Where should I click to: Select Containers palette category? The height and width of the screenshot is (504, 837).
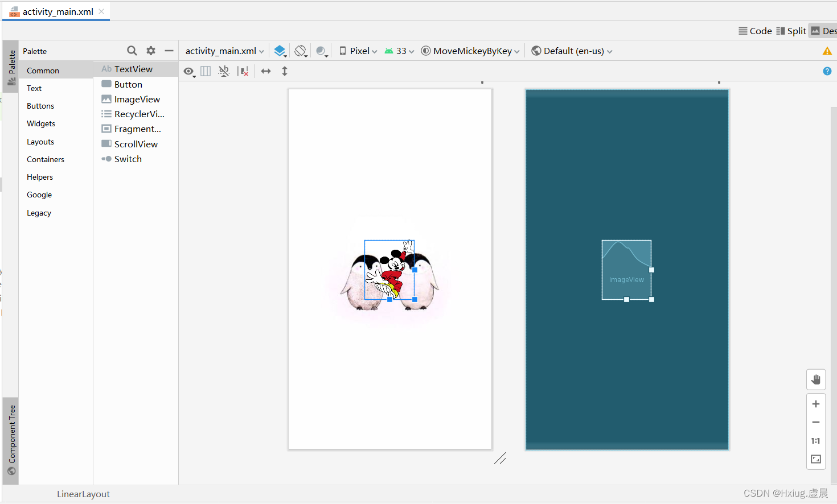tap(56, 159)
